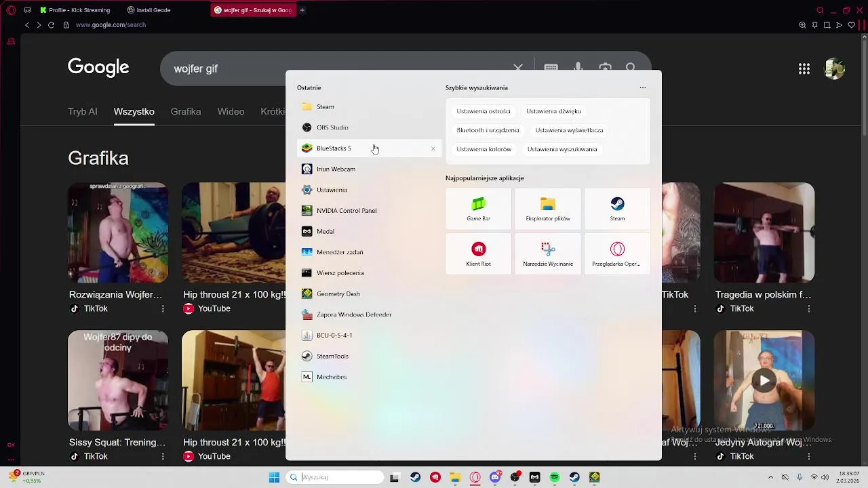The height and width of the screenshot is (488, 868).
Task: Open Zapora Windows Defender
Action: click(x=370, y=314)
